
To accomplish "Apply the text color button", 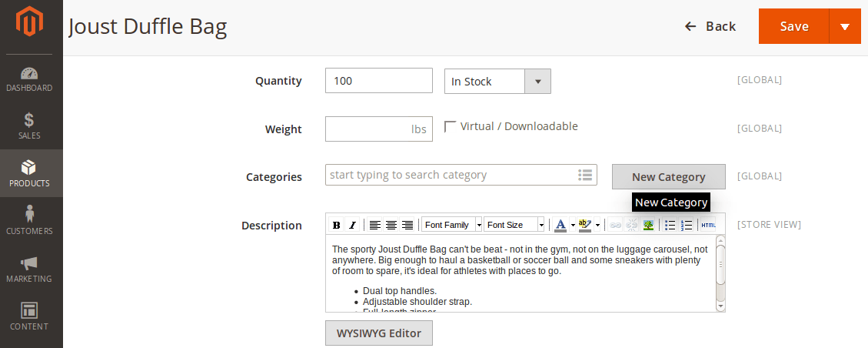I will tap(560, 225).
